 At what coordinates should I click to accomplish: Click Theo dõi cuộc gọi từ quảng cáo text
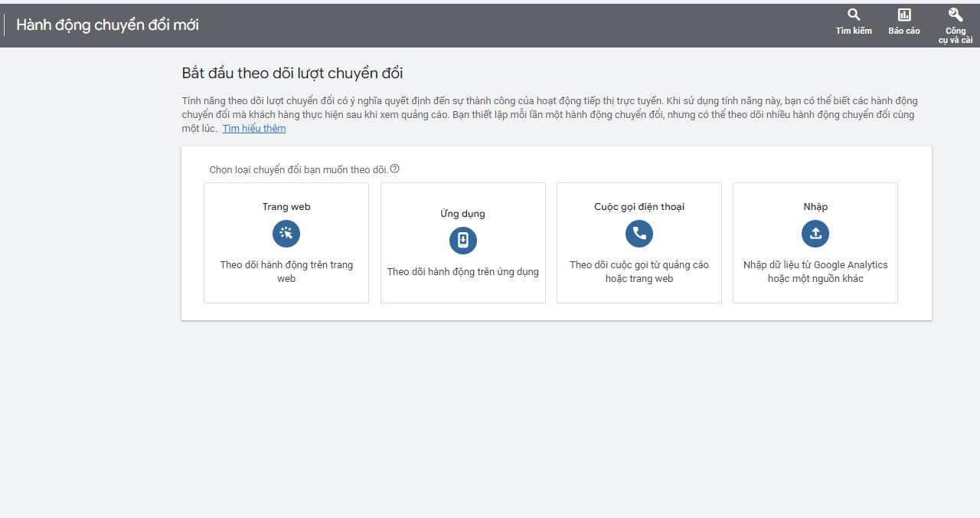(639, 265)
